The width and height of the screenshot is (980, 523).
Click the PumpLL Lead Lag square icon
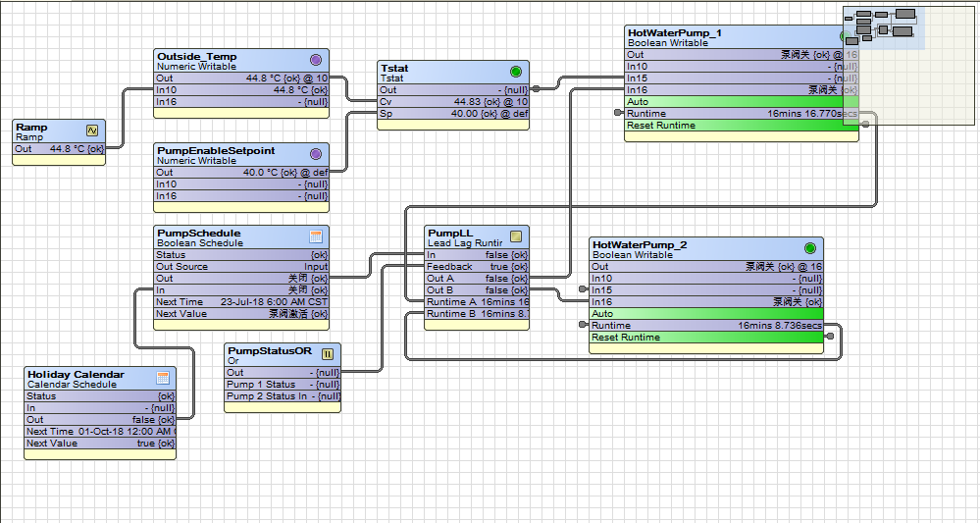[x=516, y=236]
